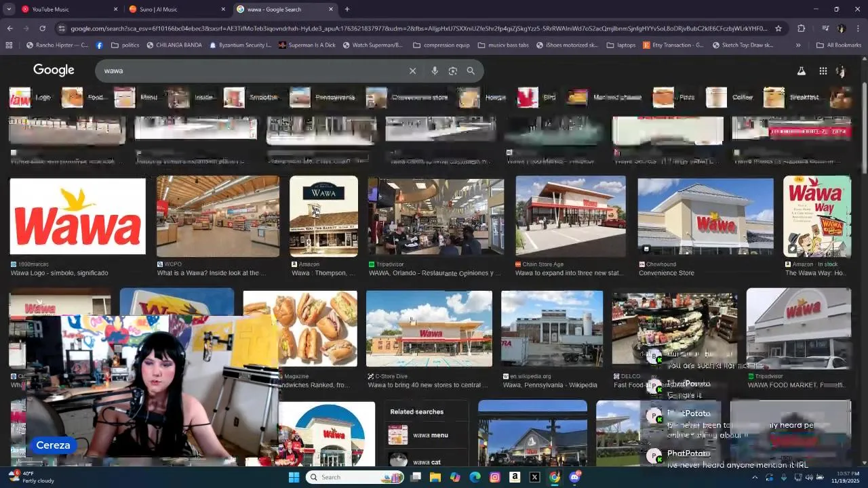Clear the wawa search box text
The image size is (868, 488).
(x=412, y=70)
